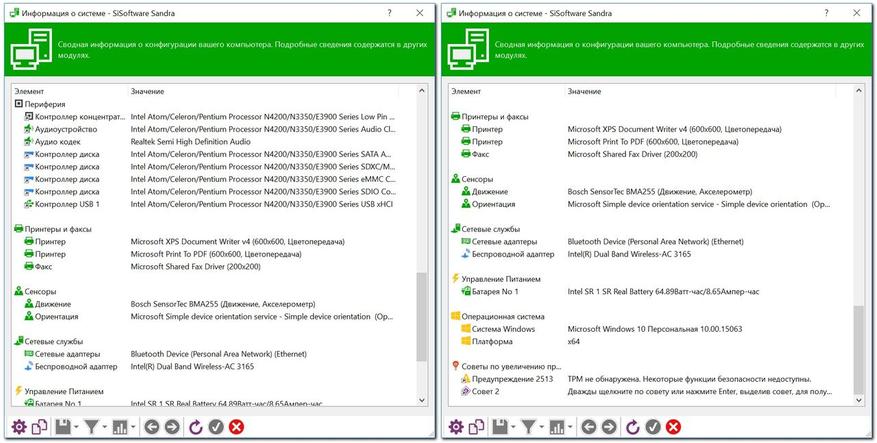This screenshot has height=443, width=877.
Task: Open filter dropdown arrow in left window
Action: coord(104,427)
